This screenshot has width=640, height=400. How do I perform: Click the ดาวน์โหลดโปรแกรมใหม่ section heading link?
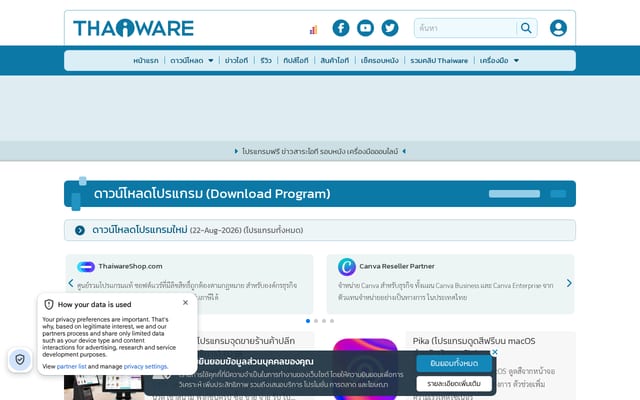139,230
